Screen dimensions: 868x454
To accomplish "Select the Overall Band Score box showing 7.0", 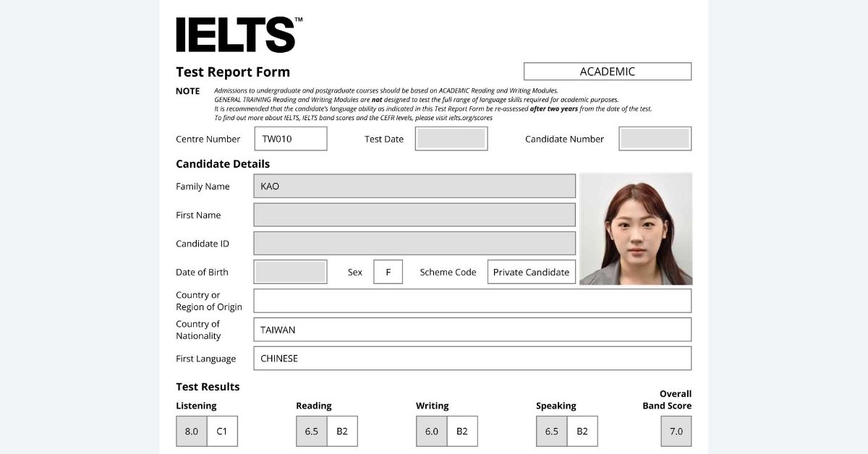I will [x=676, y=431].
